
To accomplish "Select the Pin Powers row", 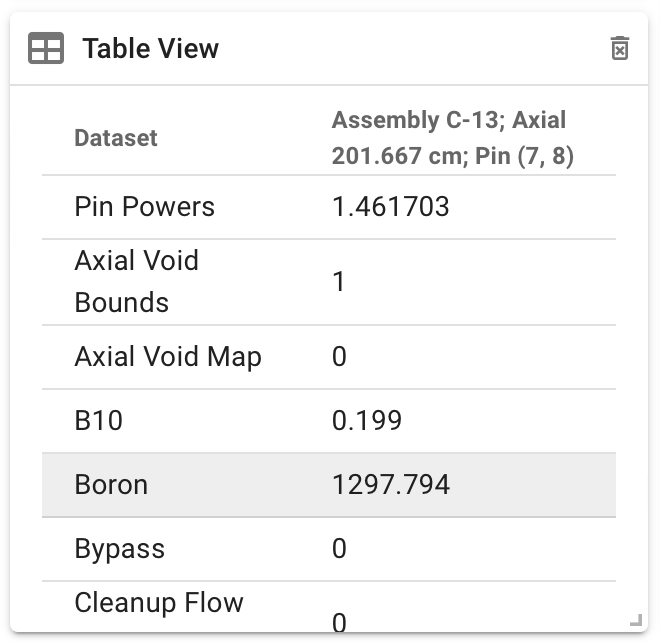I will point(329,207).
